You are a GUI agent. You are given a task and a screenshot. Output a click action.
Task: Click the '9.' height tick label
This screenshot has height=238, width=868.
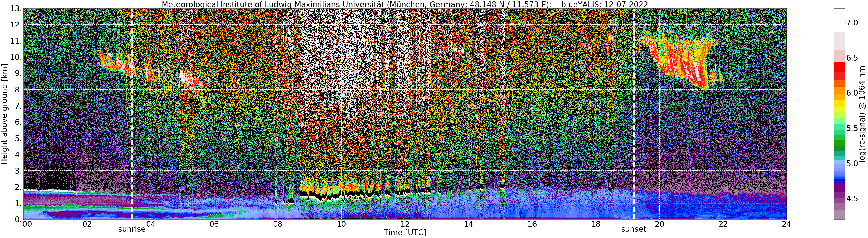(x=18, y=73)
